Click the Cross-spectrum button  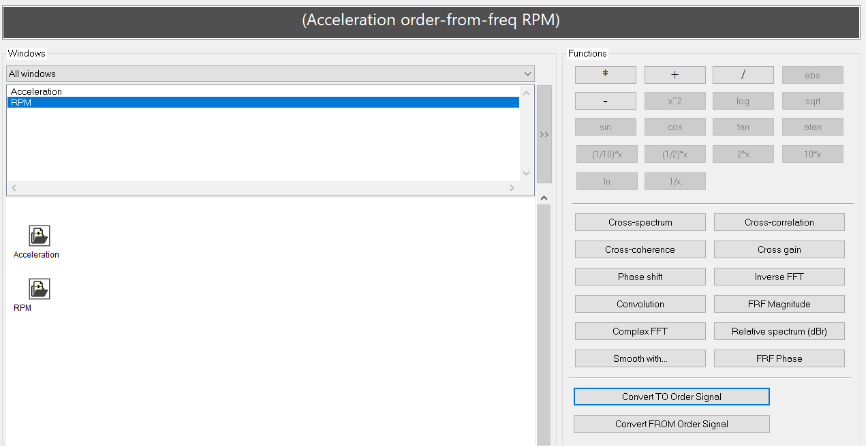(x=640, y=222)
